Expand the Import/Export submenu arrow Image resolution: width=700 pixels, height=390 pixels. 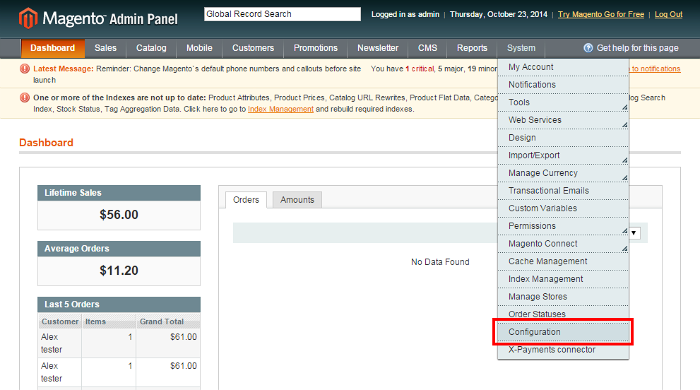625,160
